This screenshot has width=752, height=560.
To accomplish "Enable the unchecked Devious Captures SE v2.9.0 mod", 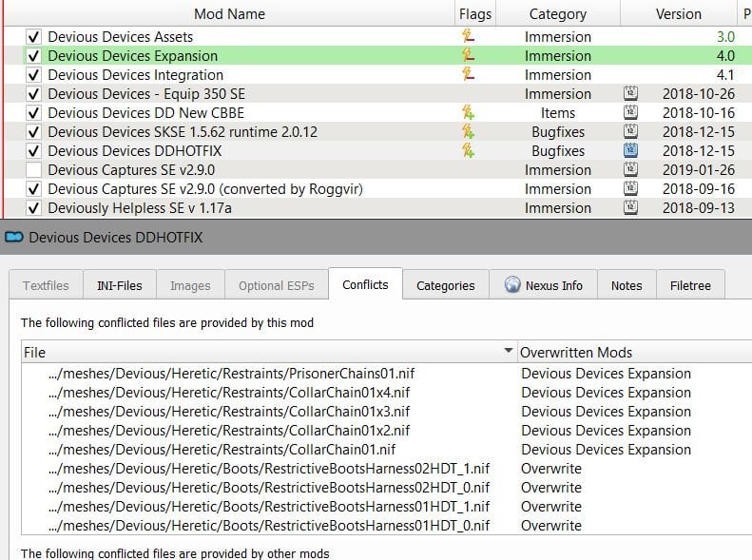I will 33,170.
